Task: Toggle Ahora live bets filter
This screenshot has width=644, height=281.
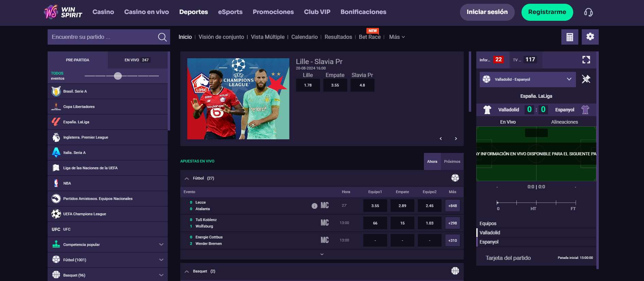Action: (432, 161)
